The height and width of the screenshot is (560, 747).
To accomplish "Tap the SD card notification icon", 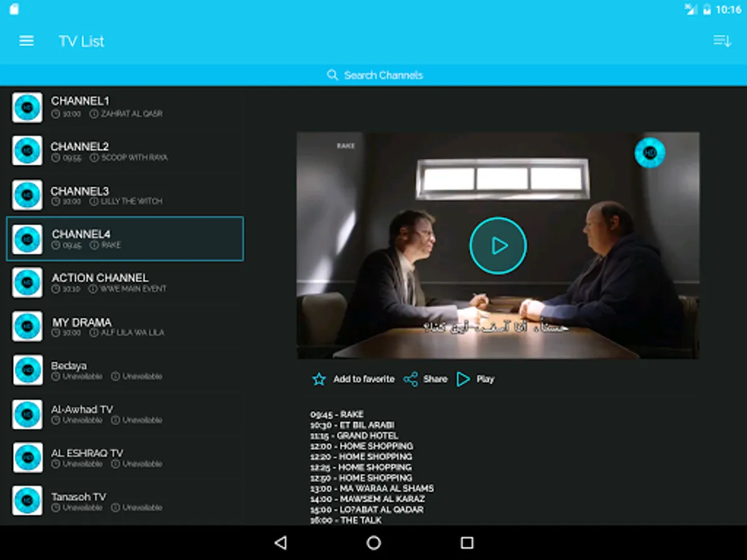I will [14, 9].
